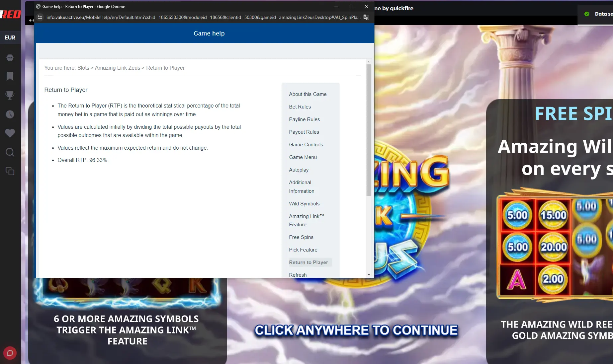The image size is (613, 364).
Task: Click the magnifier search icon in the sidebar
Action: (x=10, y=152)
